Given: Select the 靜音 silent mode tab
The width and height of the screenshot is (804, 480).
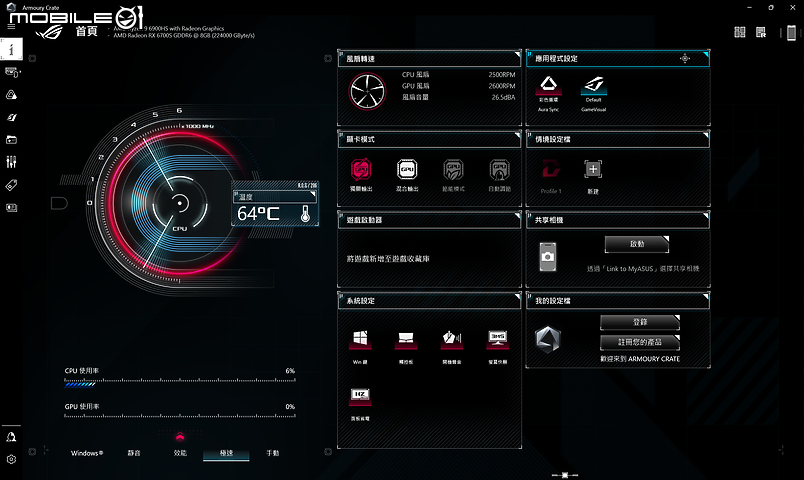Looking at the screenshot, I should click(134, 453).
